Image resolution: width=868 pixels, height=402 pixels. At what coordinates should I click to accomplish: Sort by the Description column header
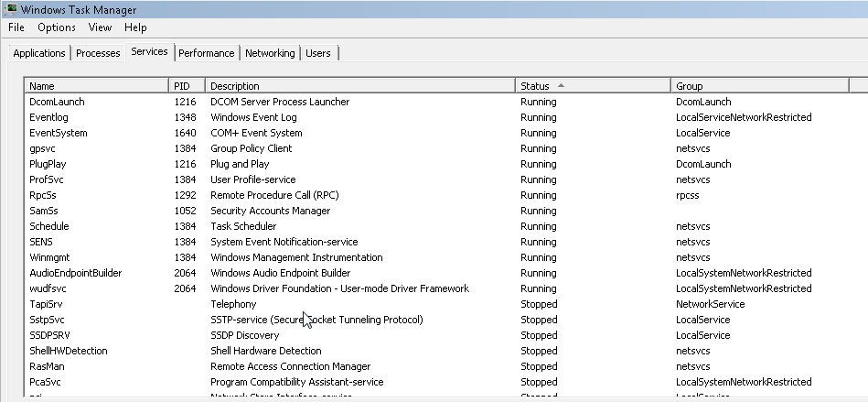[360, 86]
